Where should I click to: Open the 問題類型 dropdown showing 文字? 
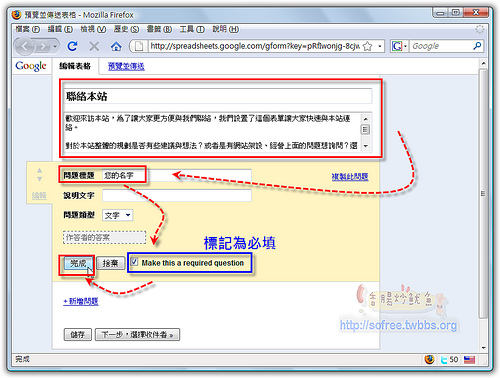click(x=117, y=215)
